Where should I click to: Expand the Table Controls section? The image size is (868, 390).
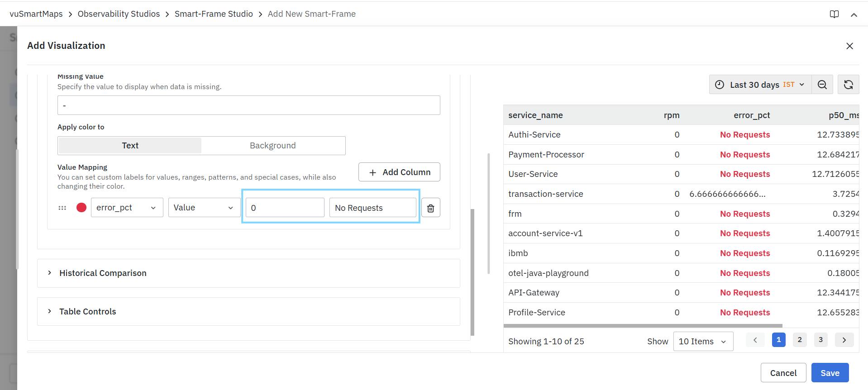coord(248,311)
